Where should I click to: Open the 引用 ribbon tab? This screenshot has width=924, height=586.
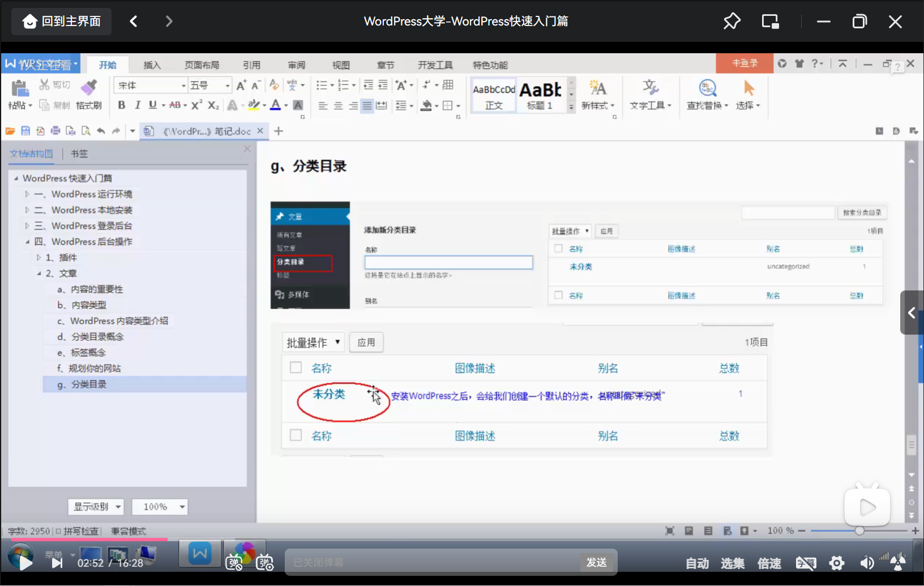click(251, 65)
